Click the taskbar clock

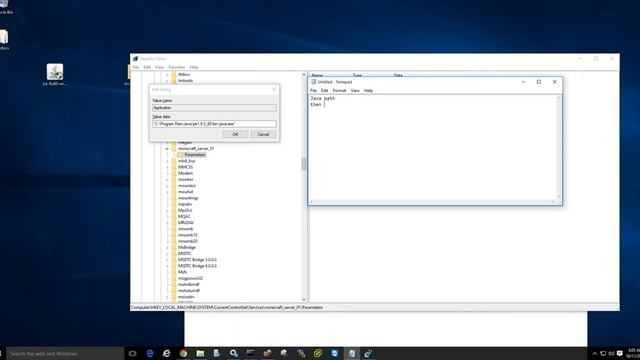[x=633, y=353]
